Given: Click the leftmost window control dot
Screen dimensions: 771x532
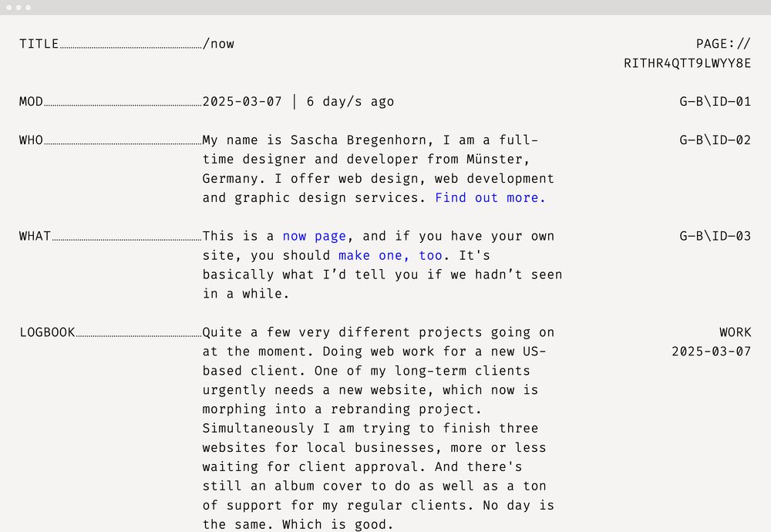Looking at the screenshot, I should point(11,8).
